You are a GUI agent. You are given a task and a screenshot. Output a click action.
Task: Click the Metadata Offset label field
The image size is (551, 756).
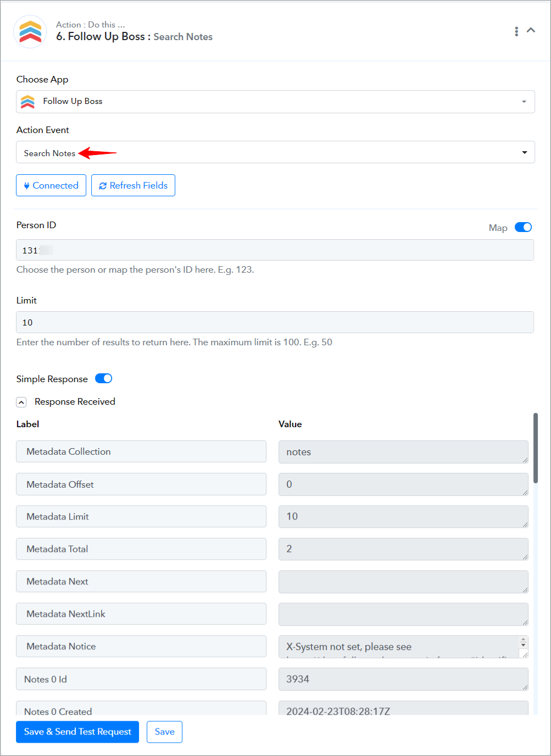point(141,484)
